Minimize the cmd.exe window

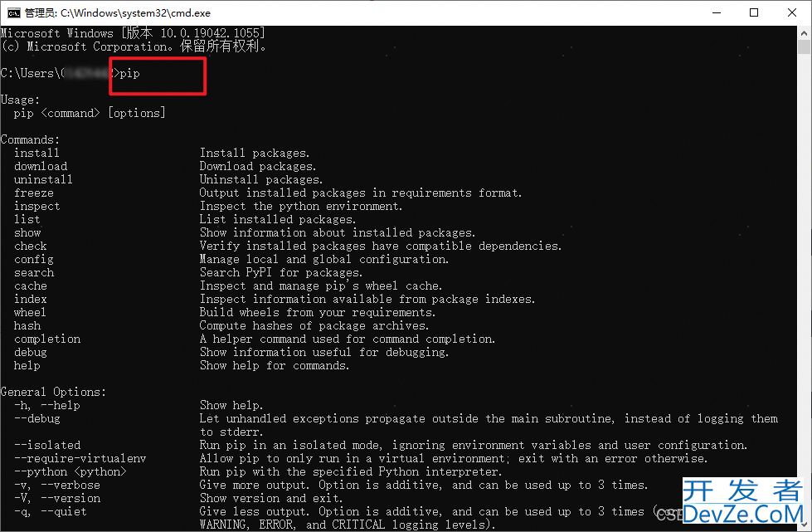717,13
